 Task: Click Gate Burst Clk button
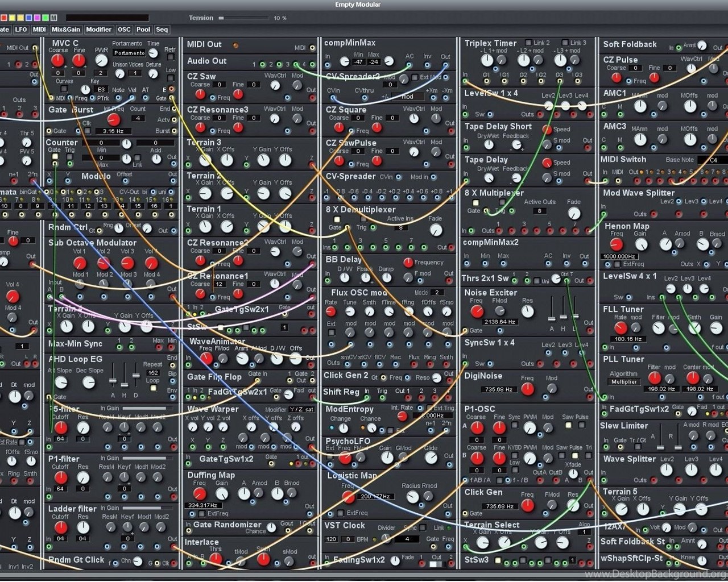coord(86,131)
